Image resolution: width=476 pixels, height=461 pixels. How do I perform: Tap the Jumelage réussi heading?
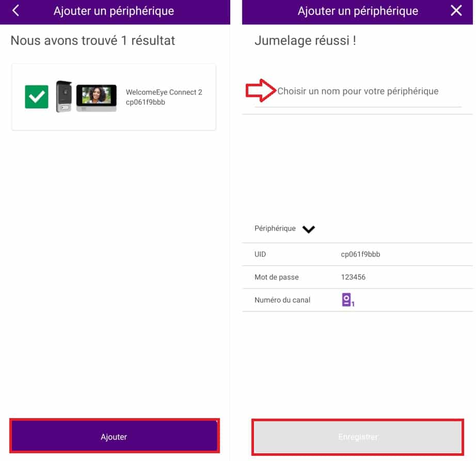(x=305, y=40)
